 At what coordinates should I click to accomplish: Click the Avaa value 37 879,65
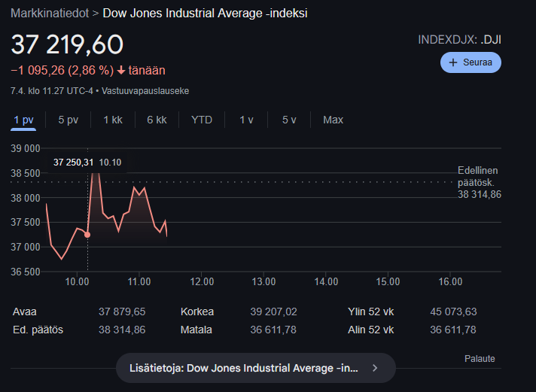(122, 311)
